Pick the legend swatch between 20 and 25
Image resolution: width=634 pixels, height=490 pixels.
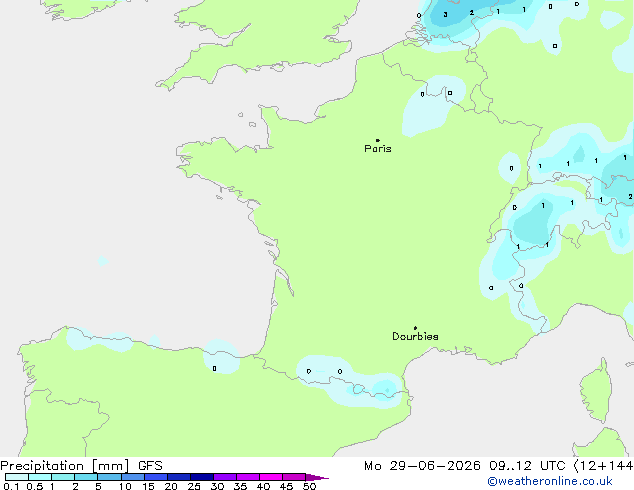coord(179,477)
